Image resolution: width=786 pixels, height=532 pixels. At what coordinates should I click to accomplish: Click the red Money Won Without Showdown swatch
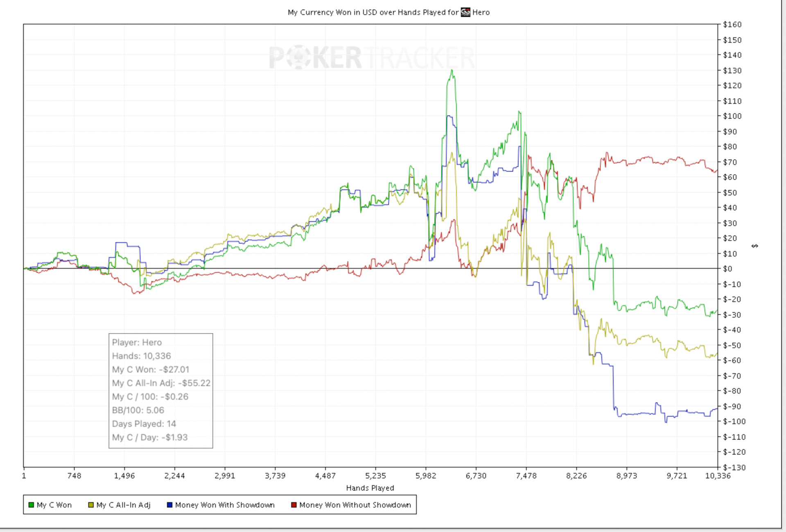[x=294, y=505]
